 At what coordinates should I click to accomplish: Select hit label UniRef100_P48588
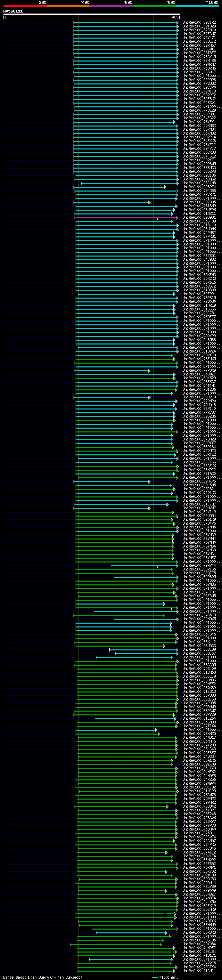click(199, 340)
